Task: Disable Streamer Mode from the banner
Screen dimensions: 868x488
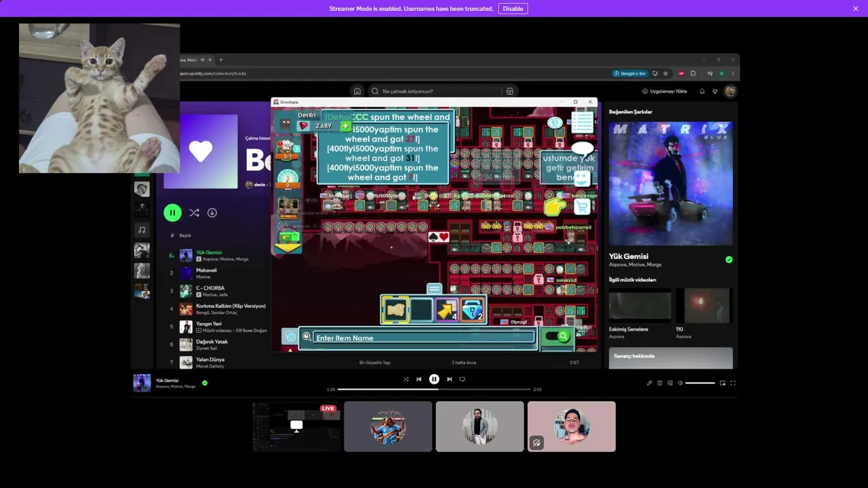Action: tap(513, 9)
